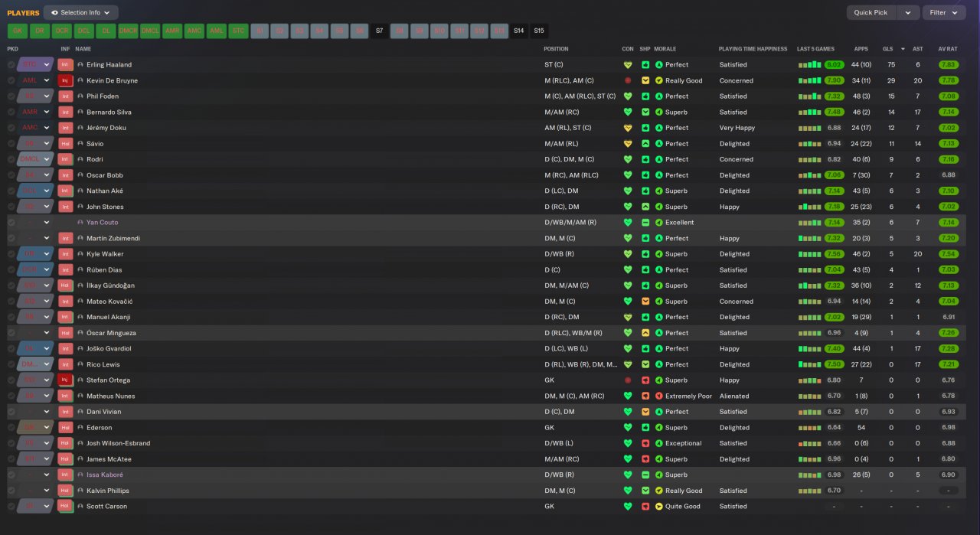The image size is (980, 535).
Task: Click Ederson's Hol info badge
Action: [x=66, y=427]
